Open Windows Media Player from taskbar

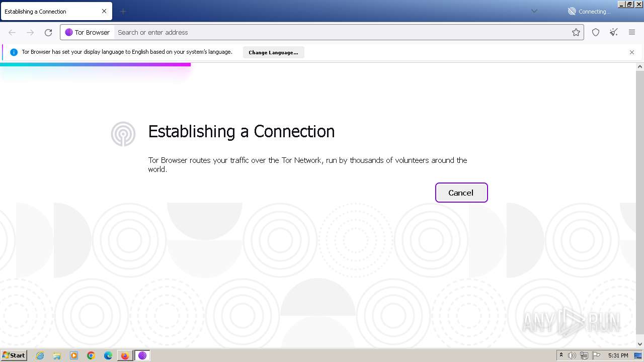coord(74,355)
